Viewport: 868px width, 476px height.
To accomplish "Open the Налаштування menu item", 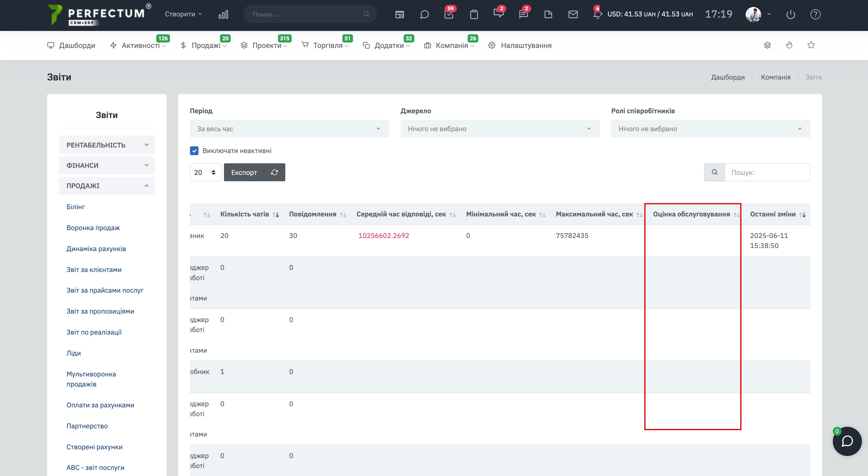I will tap(520, 45).
